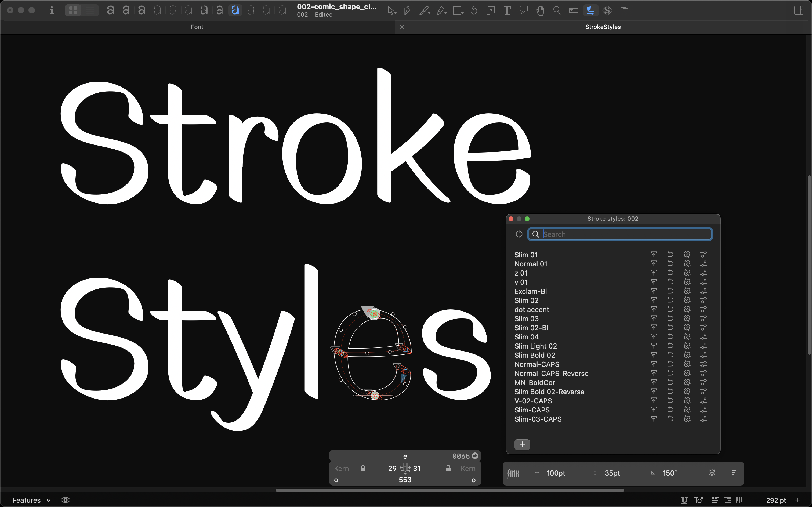812x507 pixels.
Task: Switch to grid view in toolbar
Action: 73,10
